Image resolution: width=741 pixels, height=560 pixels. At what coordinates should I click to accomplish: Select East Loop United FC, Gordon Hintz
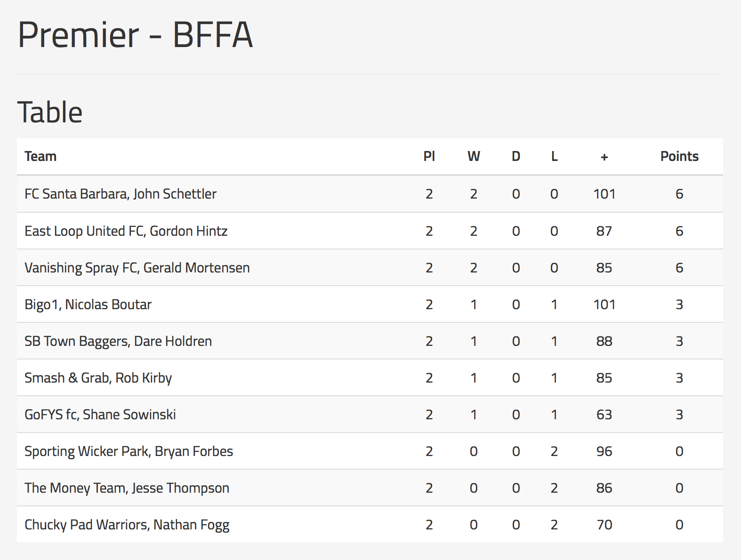tap(126, 231)
